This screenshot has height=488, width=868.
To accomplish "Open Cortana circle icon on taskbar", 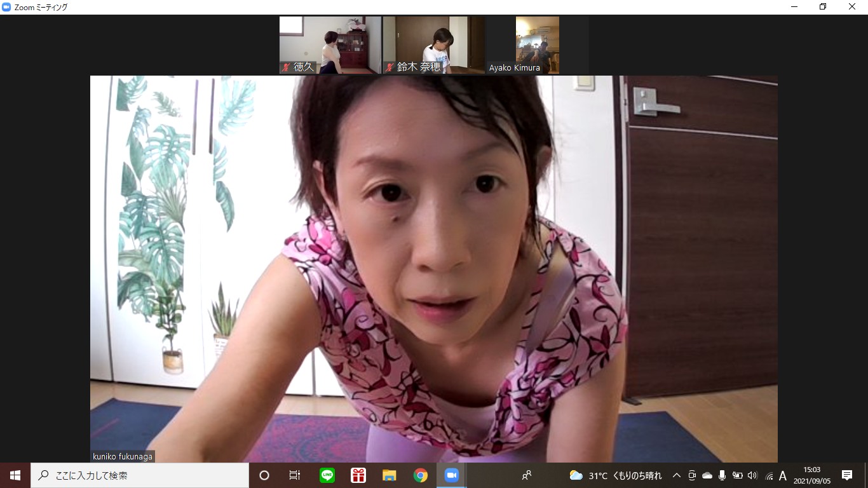I will [264, 475].
